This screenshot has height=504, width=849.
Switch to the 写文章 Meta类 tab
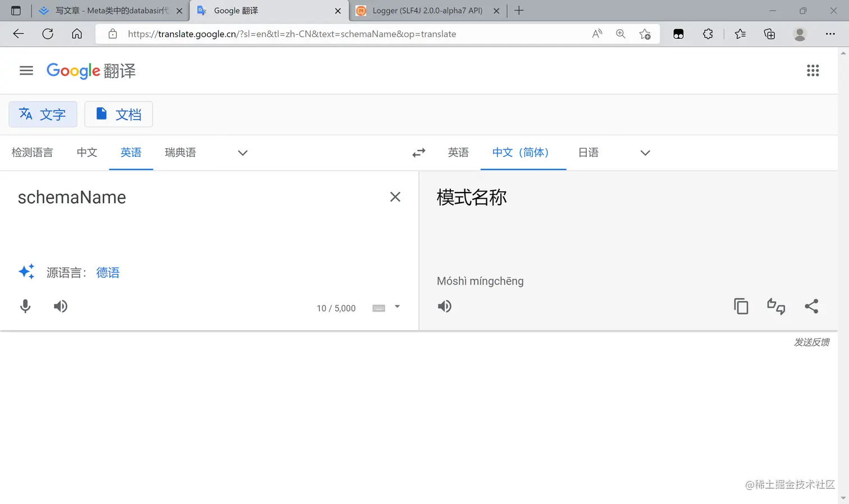coord(109,11)
